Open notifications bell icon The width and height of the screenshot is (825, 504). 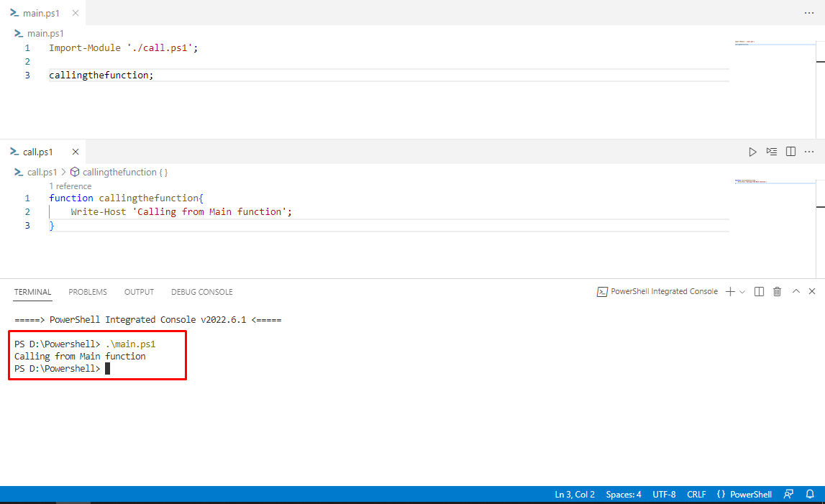point(810,495)
